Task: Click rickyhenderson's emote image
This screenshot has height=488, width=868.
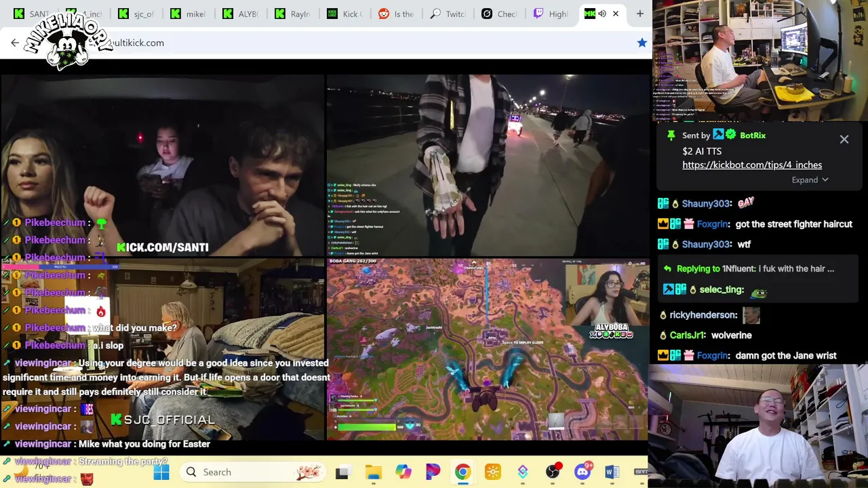Action: tap(751, 315)
